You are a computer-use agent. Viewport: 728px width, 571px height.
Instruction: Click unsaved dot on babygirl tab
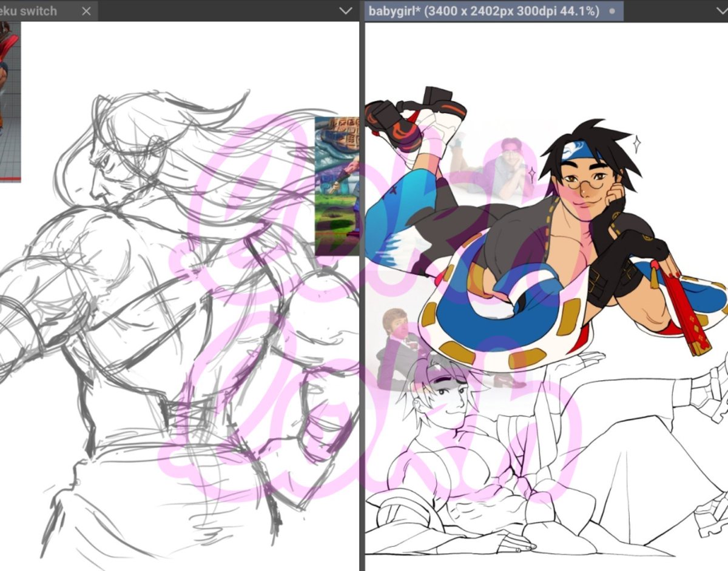612,12
